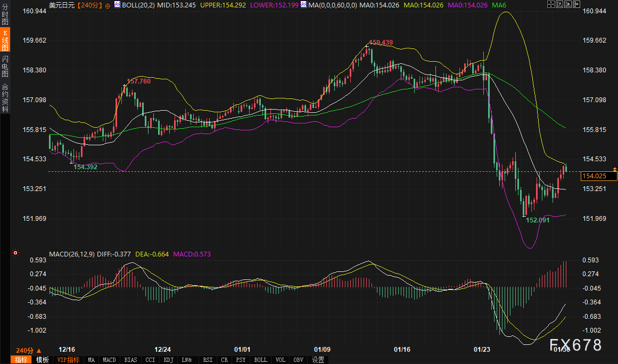618x364 pixels.
Task: Click the dotted grid icon at top right
Action: pos(550,4)
